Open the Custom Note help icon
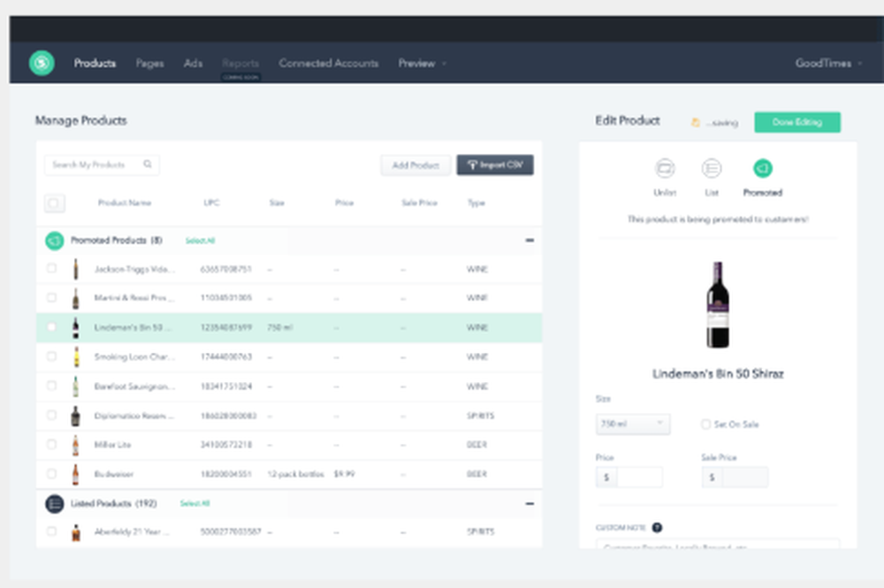Screen dimensions: 884x588 (657, 528)
